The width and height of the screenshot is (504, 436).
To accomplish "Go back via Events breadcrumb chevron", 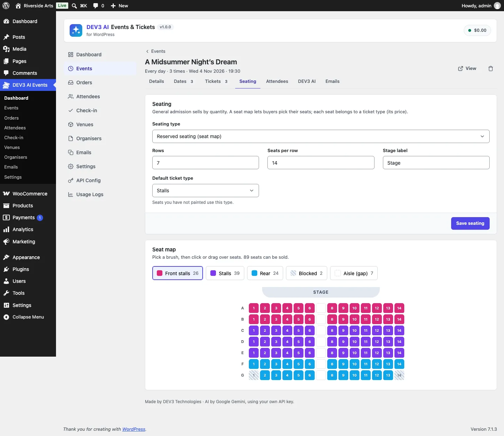I will coord(147,51).
